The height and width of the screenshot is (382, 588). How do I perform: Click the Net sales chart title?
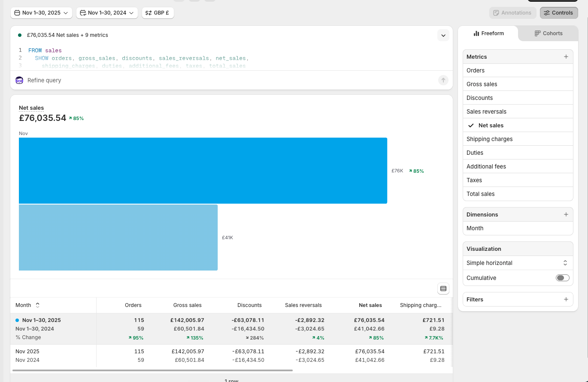[x=31, y=108]
